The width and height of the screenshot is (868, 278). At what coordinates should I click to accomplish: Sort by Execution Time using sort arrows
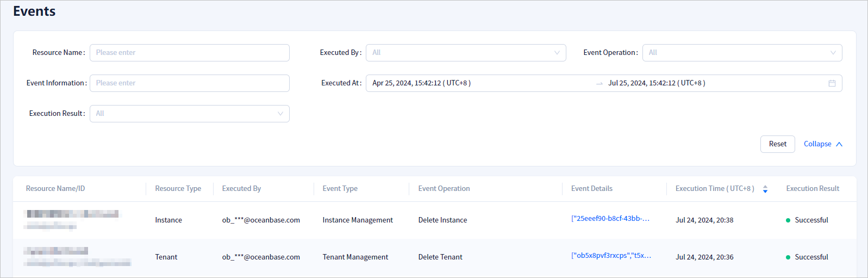click(x=765, y=189)
